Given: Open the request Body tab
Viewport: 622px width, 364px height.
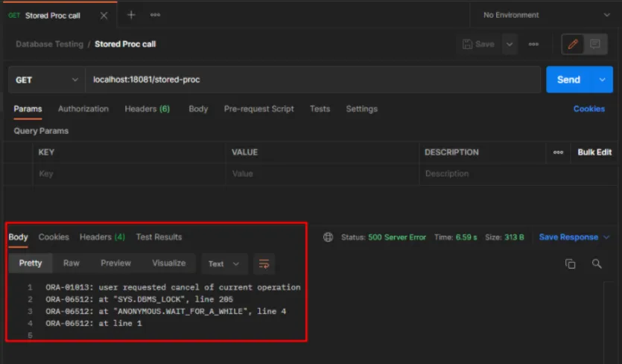Looking at the screenshot, I should [x=198, y=109].
